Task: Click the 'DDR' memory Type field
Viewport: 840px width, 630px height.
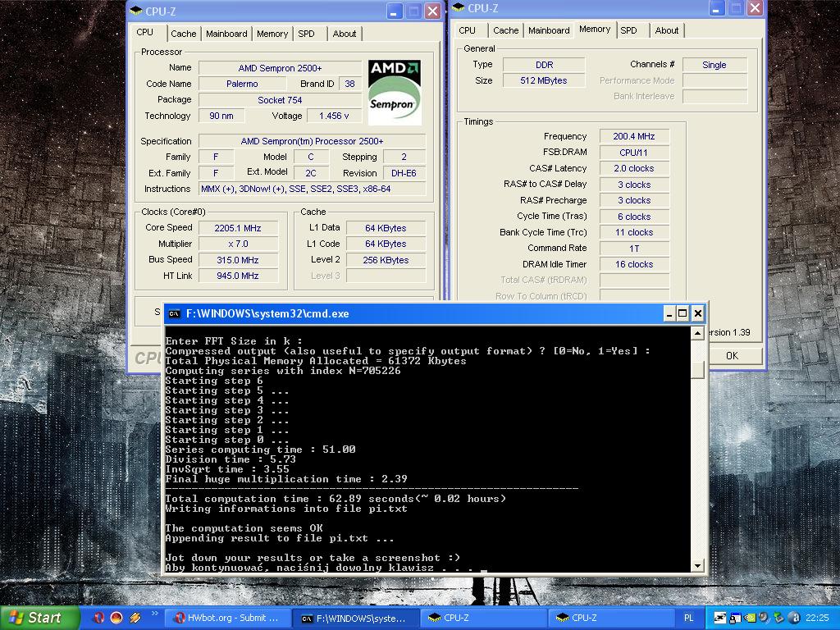Action: (545, 65)
